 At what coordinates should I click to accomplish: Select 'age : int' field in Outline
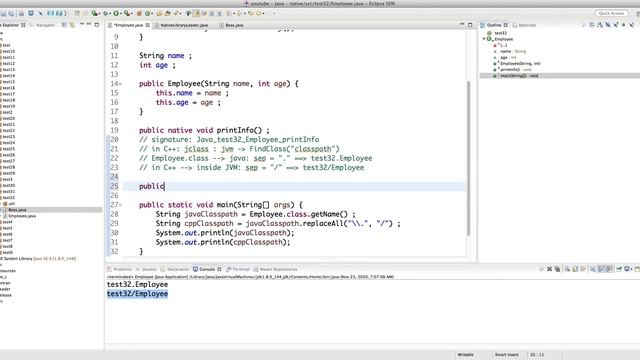[508, 58]
